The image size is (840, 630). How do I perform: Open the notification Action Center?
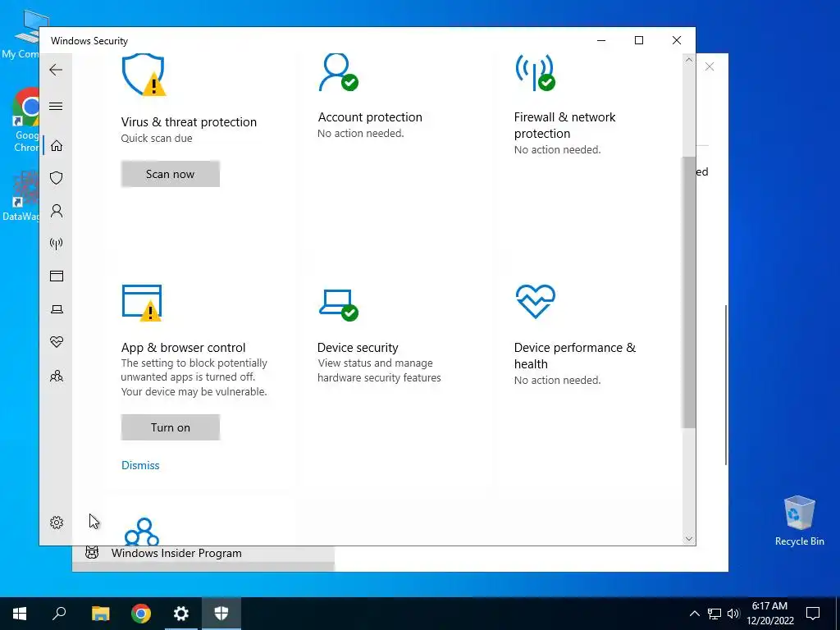coord(813,614)
